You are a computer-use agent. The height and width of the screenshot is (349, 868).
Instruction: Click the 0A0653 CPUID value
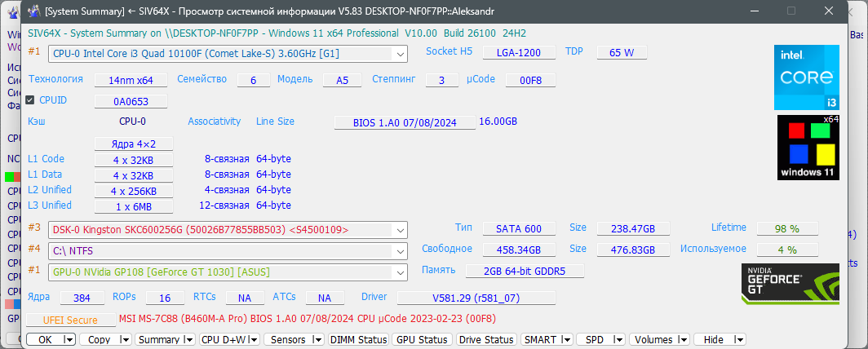pos(131,102)
